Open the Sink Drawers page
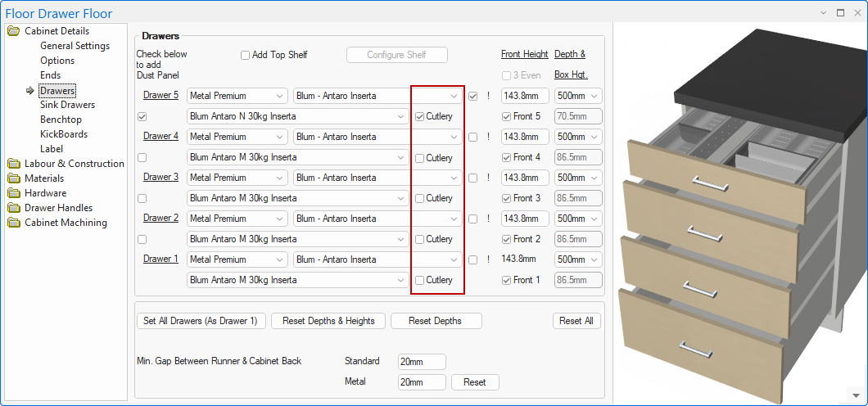Image resolution: width=868 pixels, height=406 pixels. point(67,105)
